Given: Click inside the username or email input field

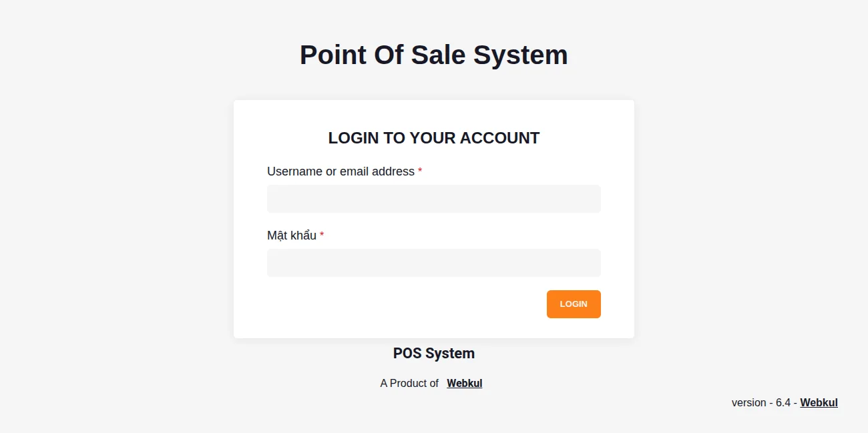Looking at the screenshot, I should click(433, 198).
